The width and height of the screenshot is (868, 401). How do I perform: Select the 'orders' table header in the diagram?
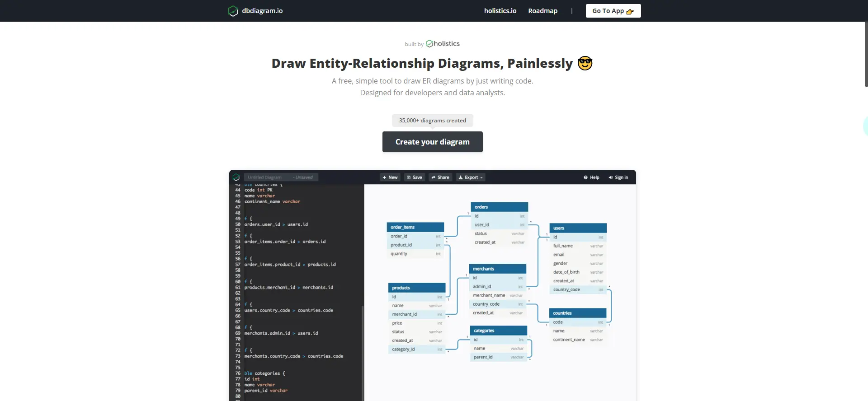click(x=500, y=207)
